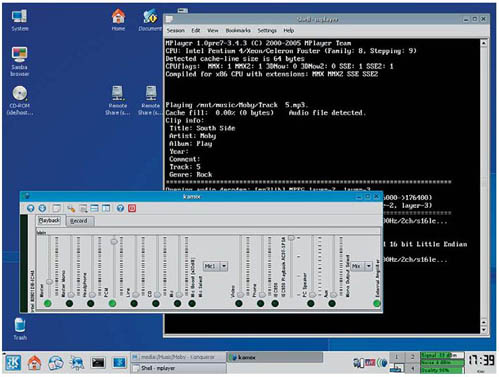This screenshot has height=377, width=499.
Task: Click the wrench configure icon in kamix toolbar
Action: click(71, 209)
